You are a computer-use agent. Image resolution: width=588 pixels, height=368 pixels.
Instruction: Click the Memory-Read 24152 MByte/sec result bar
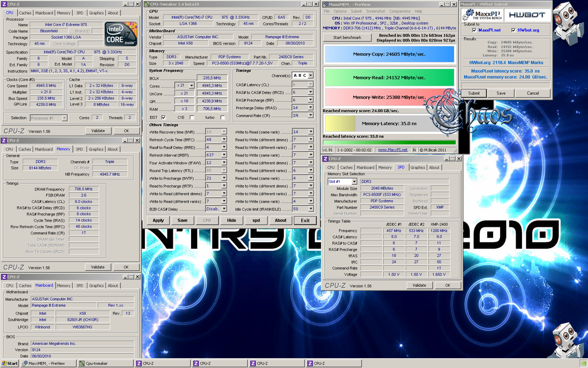tap(389, 78)
